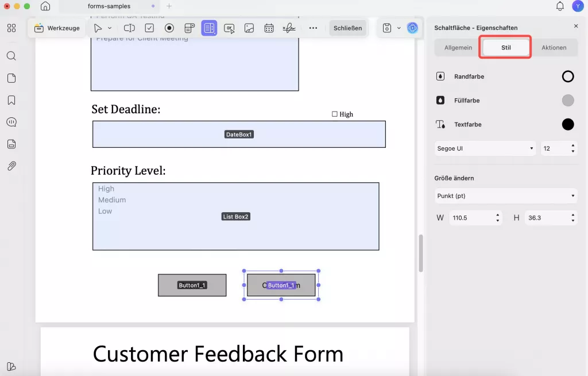Open the user profile avatar Y
This screenshot has width=588, height=376.
click(x=578, y=6)
